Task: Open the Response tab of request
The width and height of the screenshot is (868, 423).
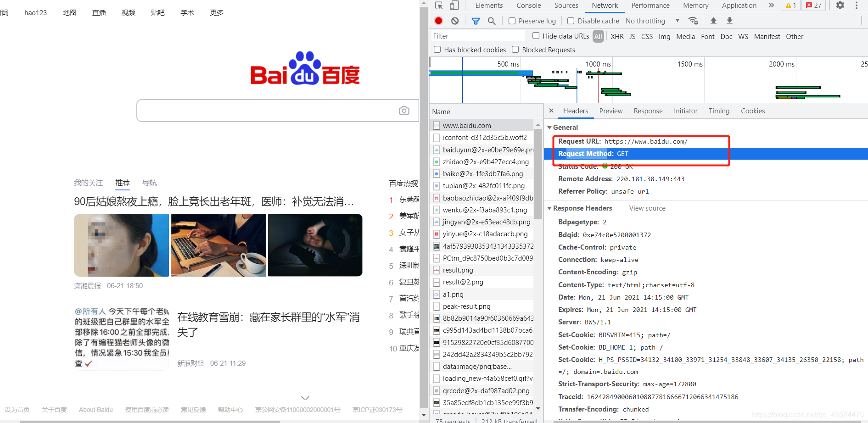Action: click(648, 111)
